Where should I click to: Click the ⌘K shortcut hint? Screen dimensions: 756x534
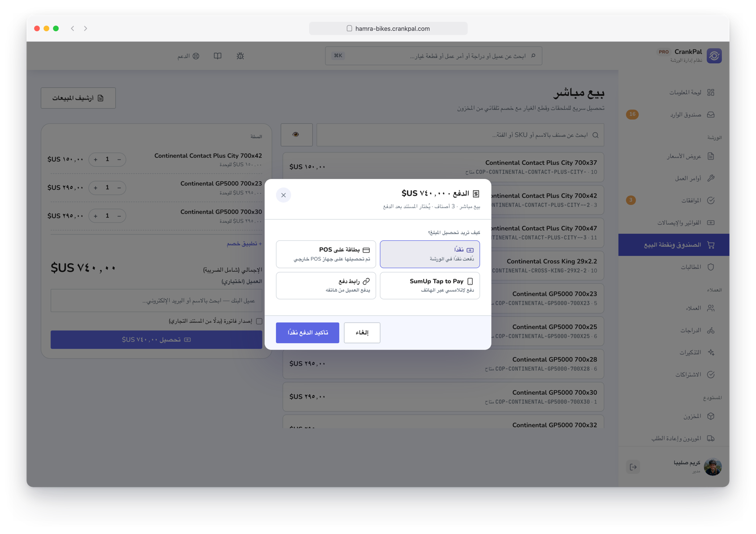coord(338,56)
